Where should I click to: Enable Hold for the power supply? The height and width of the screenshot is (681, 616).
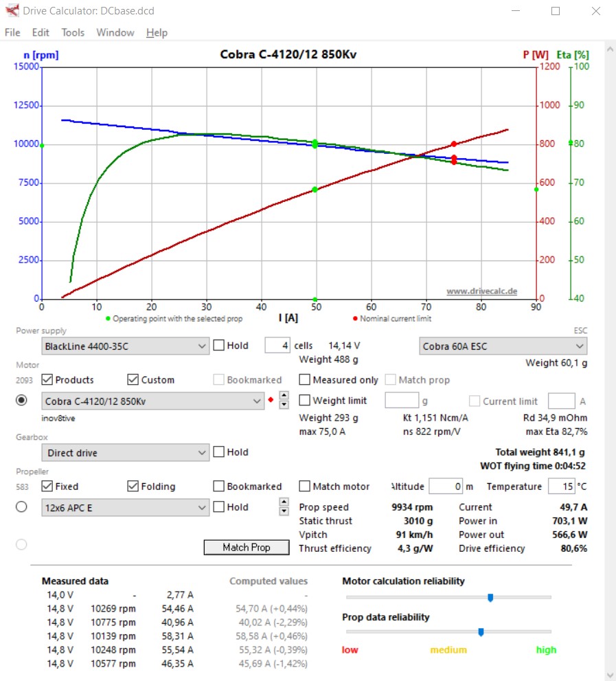coord(219,346)
